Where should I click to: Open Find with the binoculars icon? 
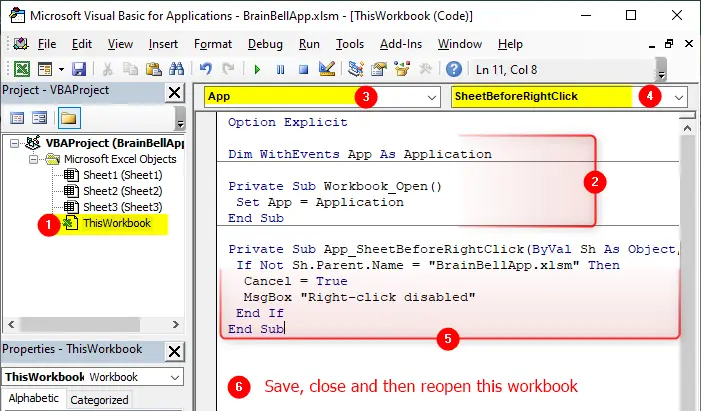(x=177, y=69)
